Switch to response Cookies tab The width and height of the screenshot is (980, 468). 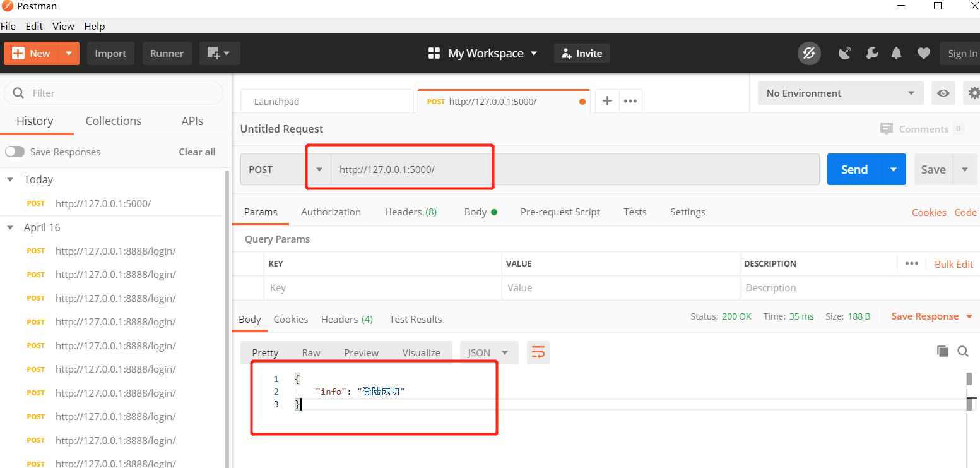[x=291, y=319]
